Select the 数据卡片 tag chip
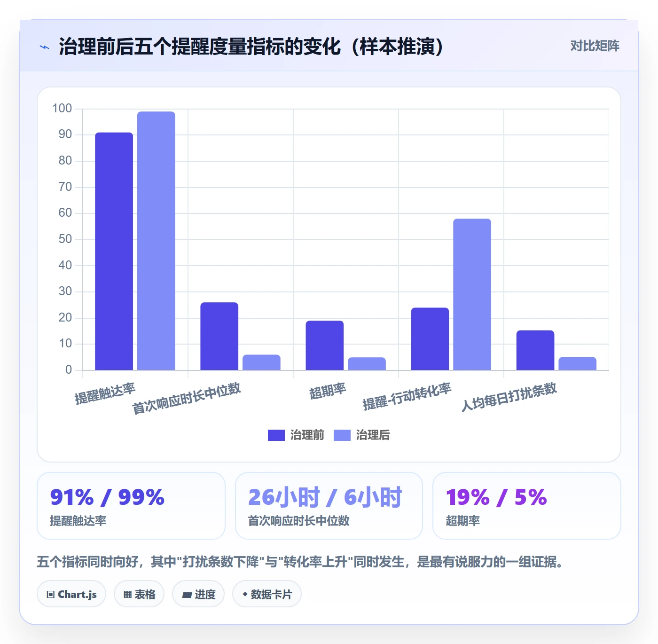The height and width of the screenshot is (644, 658). (267, 594)
